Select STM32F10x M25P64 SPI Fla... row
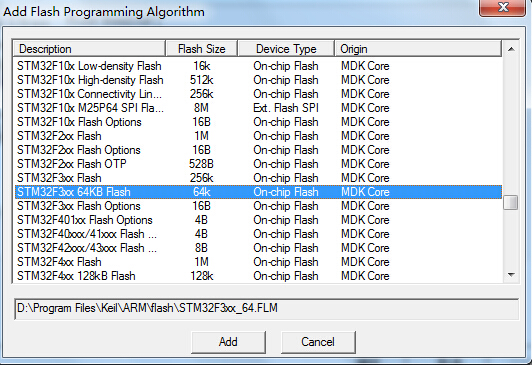The height and width of the screenshot is (365, 532). (258, 108)
